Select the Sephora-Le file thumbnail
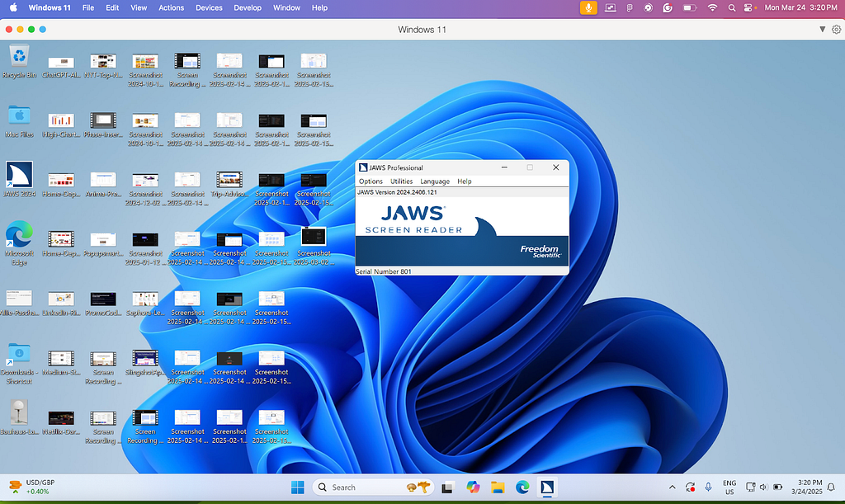Image resolution: width=845 pixels, height=504 pixels. coord(145,304)
